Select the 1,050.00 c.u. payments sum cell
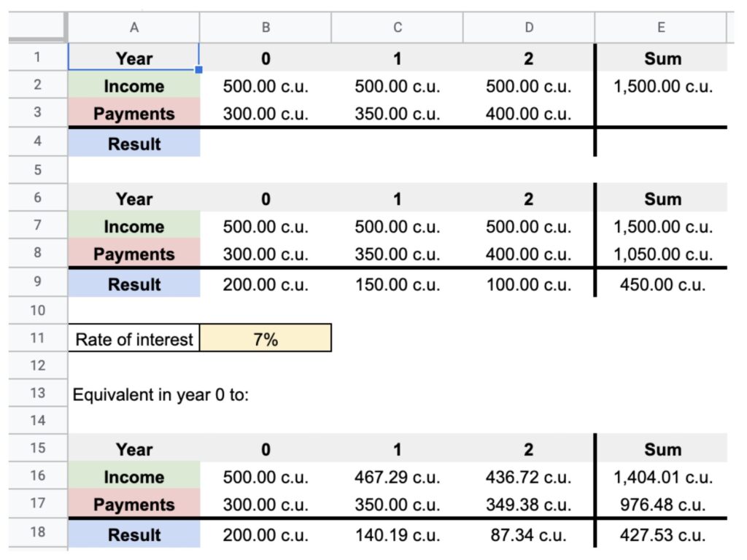This screenshot has height=560, width=747. [x=662, y=254]
